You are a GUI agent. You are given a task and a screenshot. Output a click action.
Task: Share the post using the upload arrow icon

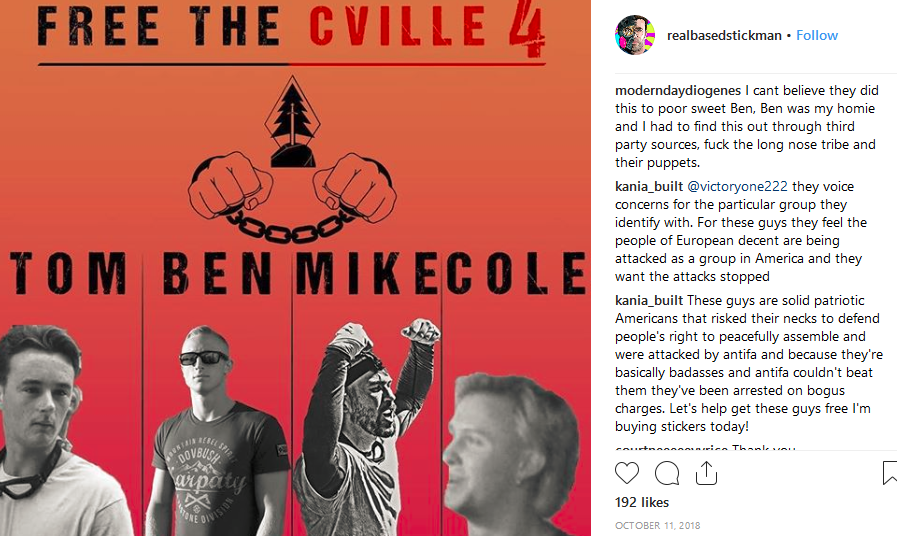click(707, 473)
